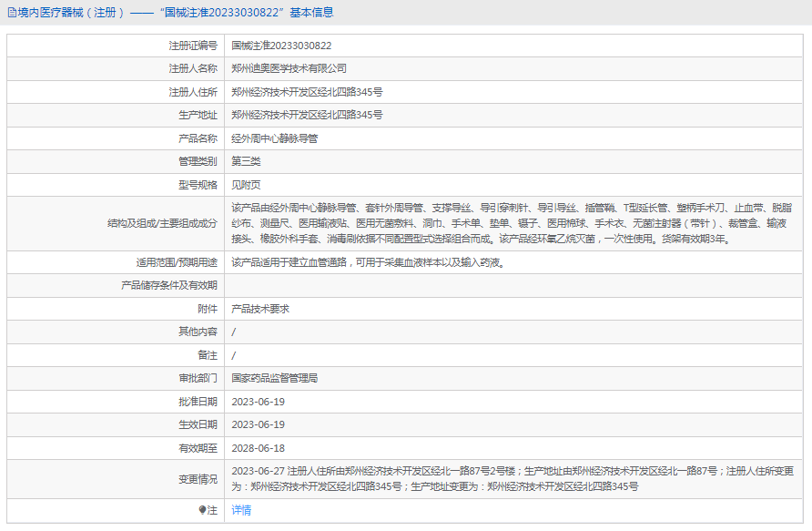The height and width of the screenshot is (531, 812).
Task: Click the 注册证编号 label
Action: pos(193,46)
